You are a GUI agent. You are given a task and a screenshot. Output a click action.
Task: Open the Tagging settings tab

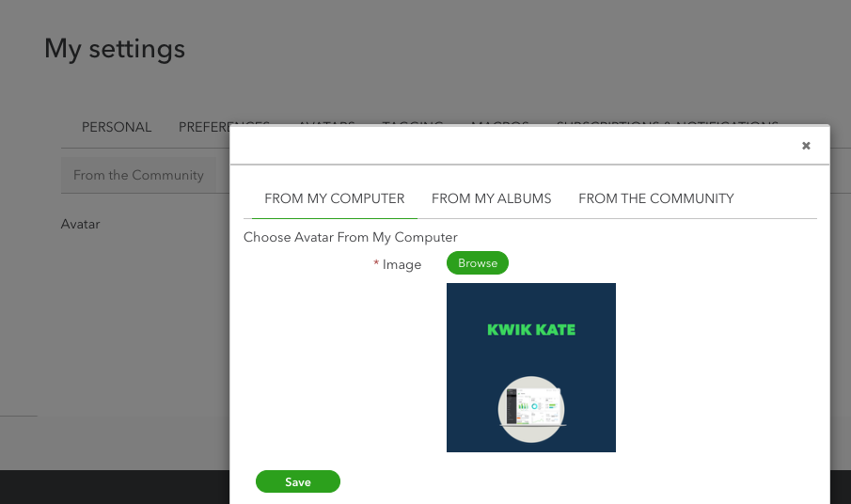coord(413,123)
